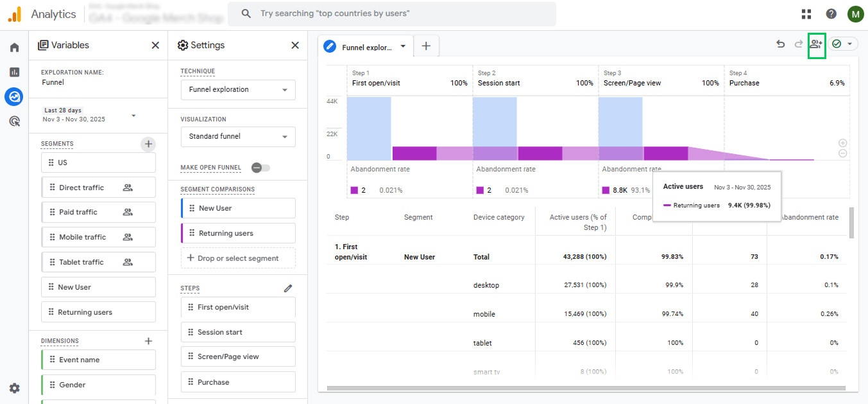
Task: Toggle the Make Open Funnel switch
Action: point(260,168)
